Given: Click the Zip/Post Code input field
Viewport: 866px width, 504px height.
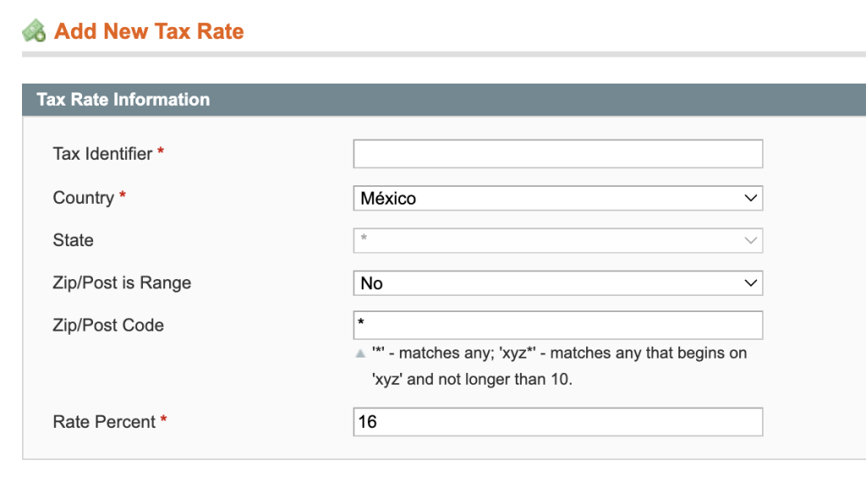Looking at the screenshot, I should pos(558,325).
